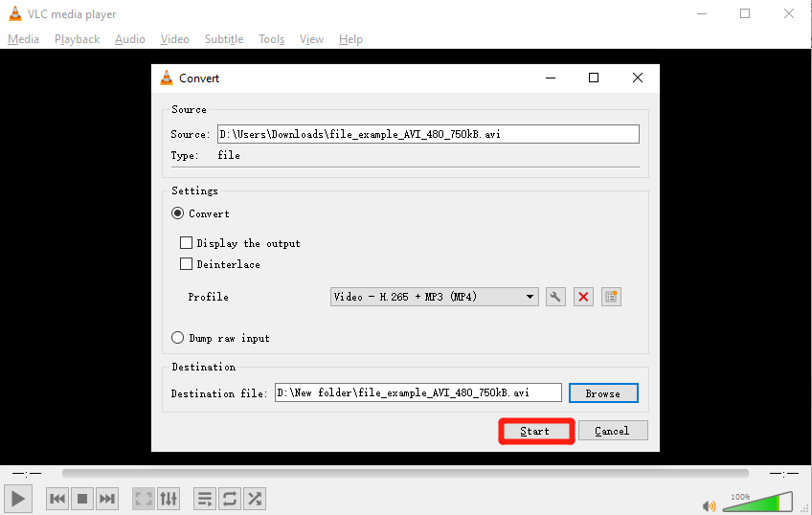The width and height of the screenshot is (812, 515).
Task: Delete selected profile with red X icon
Action: click(x=583, y=297)
